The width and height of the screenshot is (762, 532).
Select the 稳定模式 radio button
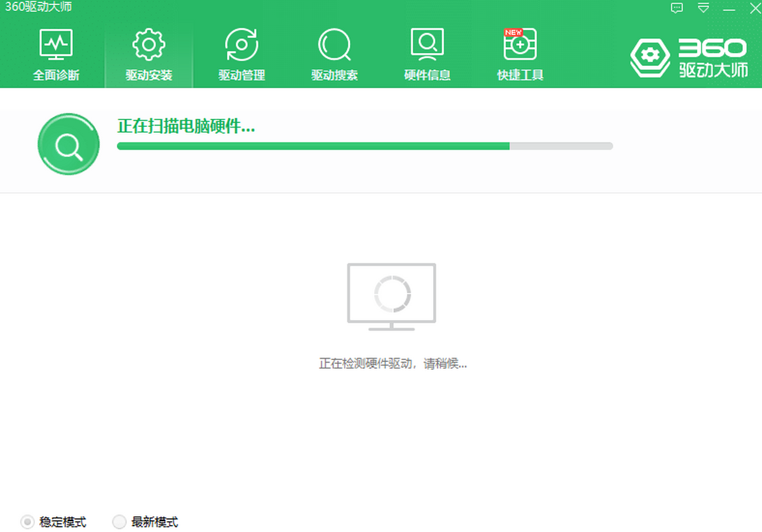click(28, 522)
